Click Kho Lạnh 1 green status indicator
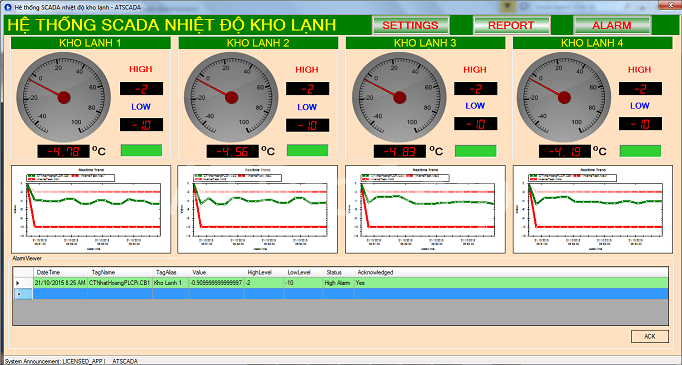Image resolution: width=682 pixels, height=365 pixels. point(141,151)
